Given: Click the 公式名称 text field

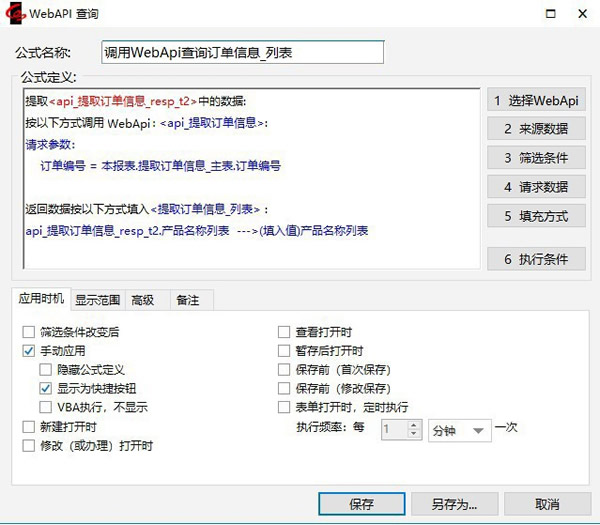Looking at the screenshot, I should pos(242,52).
